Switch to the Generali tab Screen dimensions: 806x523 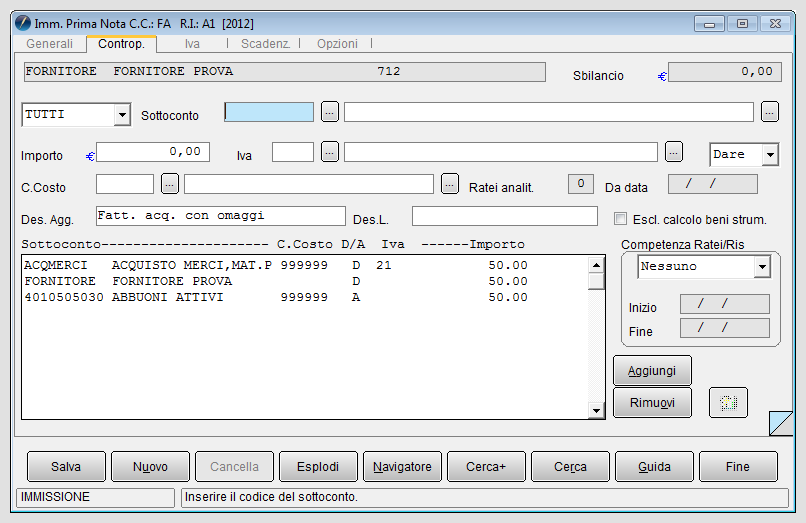point(49,44)
